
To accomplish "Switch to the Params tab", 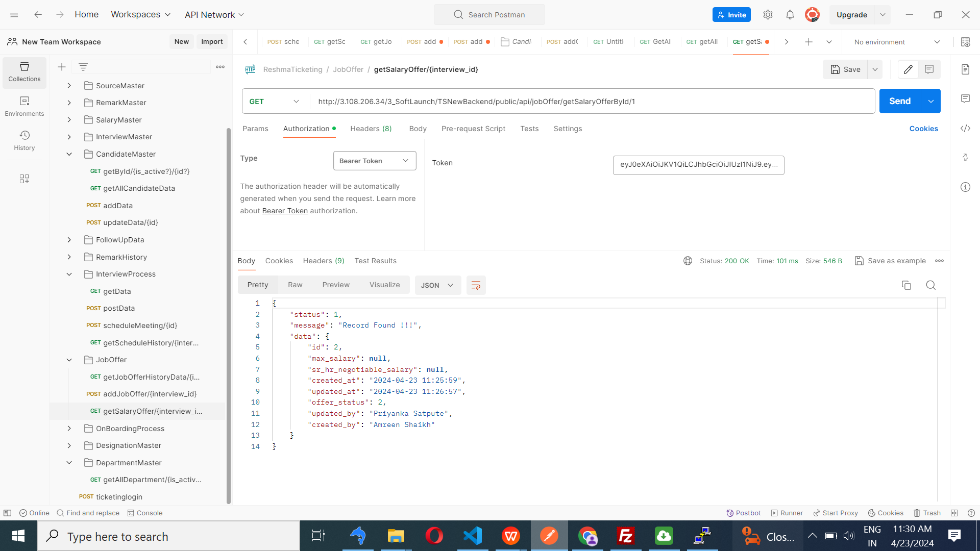I will pos(255,129).
